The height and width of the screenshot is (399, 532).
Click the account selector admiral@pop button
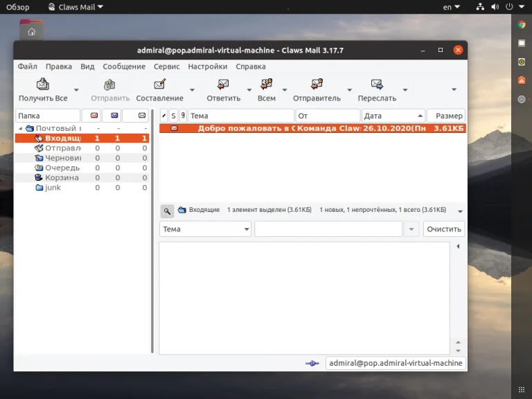396,363
